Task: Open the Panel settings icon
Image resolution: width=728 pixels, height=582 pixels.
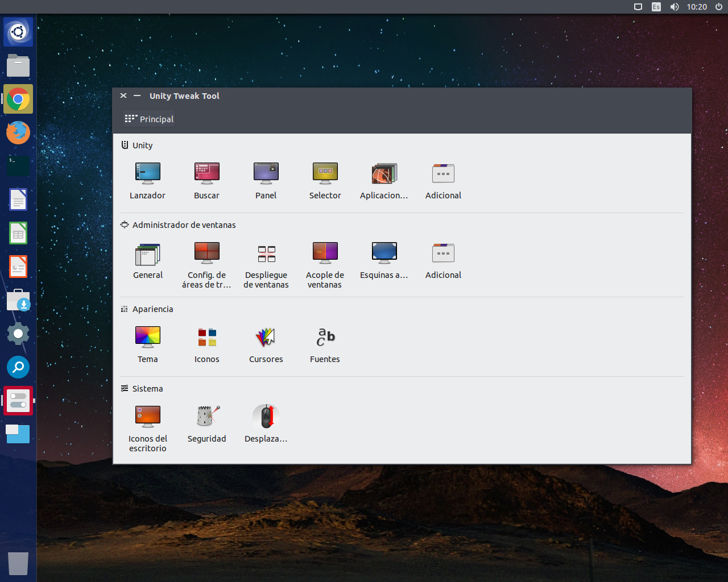Action: point(266,173)
